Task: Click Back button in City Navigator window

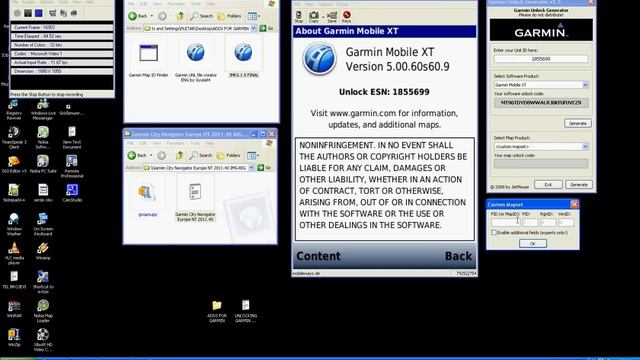Action: (x=137, y=155)
